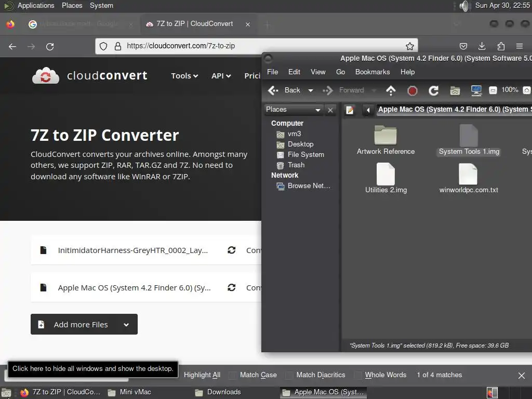Select the Utilities 2.img file
532x399 pixels.
coord(386,178)
